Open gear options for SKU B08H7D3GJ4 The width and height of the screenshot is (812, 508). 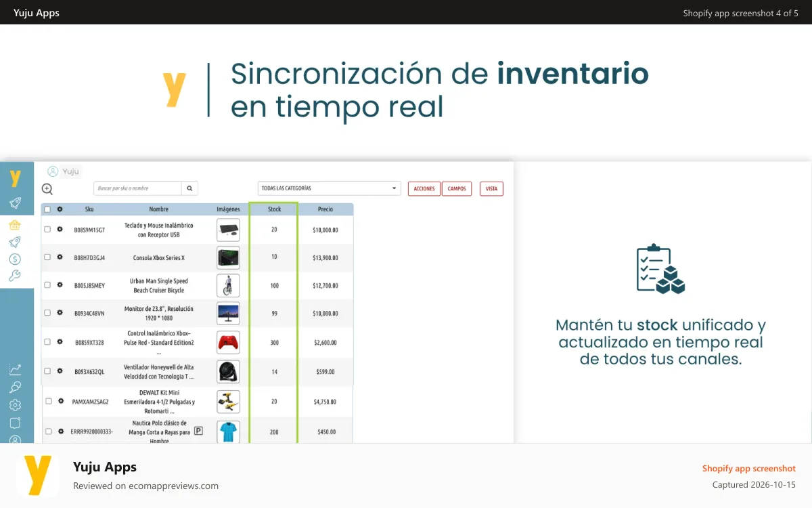click(60, 257)
